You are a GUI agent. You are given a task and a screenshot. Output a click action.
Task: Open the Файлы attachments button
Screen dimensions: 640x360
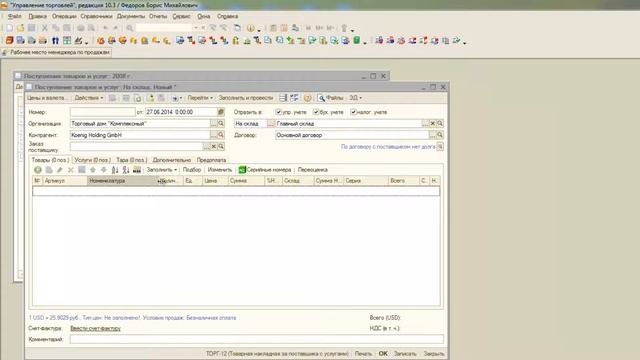(331, 98)
